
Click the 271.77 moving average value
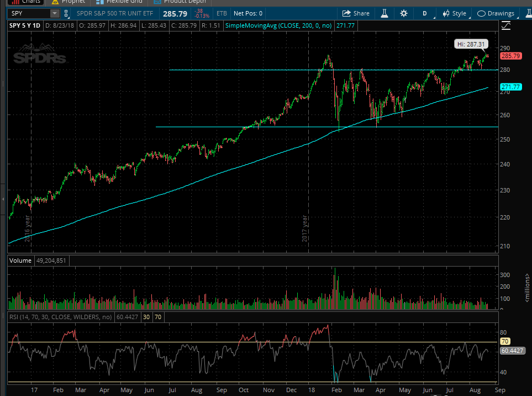point(345,25)
